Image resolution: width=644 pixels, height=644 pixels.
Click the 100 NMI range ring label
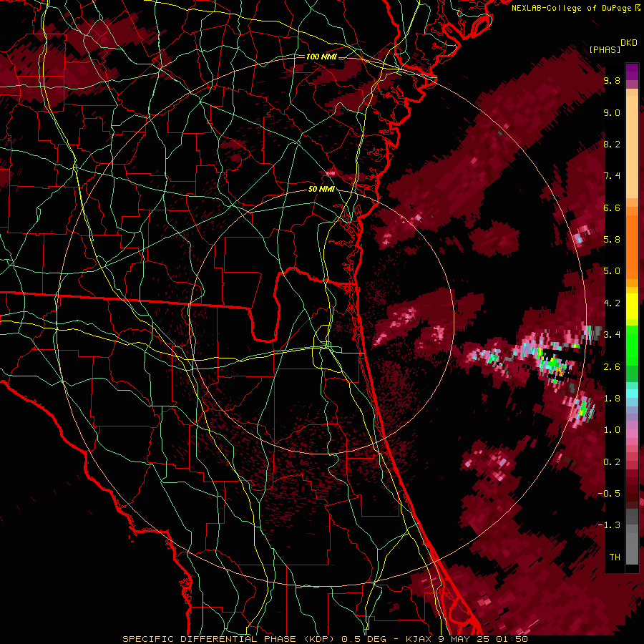point(321,57)
